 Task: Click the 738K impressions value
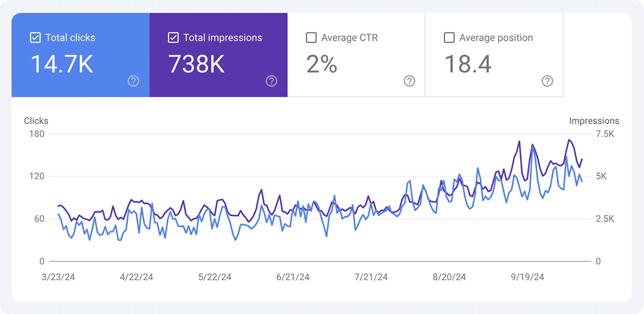click(197, 63)
